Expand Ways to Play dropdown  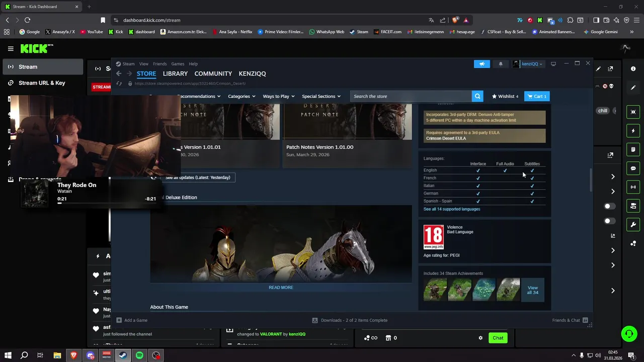tap(279, 96)
